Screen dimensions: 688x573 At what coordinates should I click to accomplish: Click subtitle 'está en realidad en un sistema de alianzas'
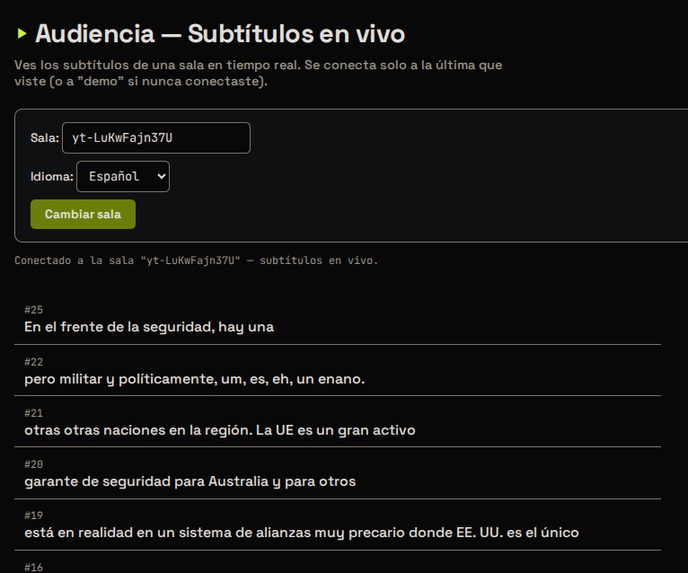click(x=301, y=533)
